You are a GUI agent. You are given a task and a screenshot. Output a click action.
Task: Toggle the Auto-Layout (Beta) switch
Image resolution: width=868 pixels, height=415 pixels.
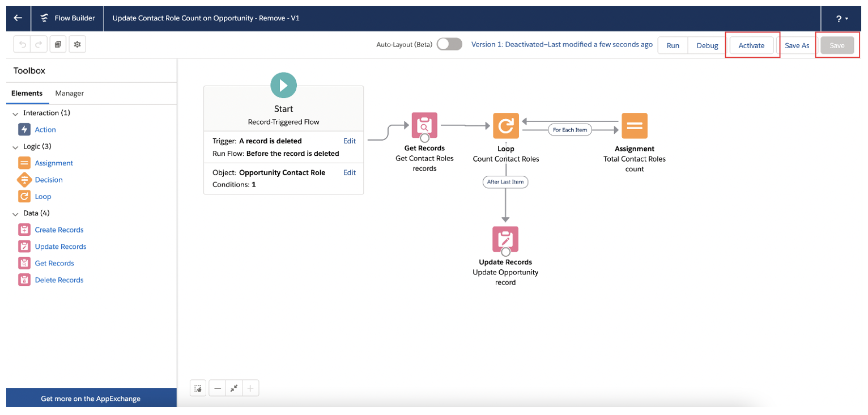449,44
